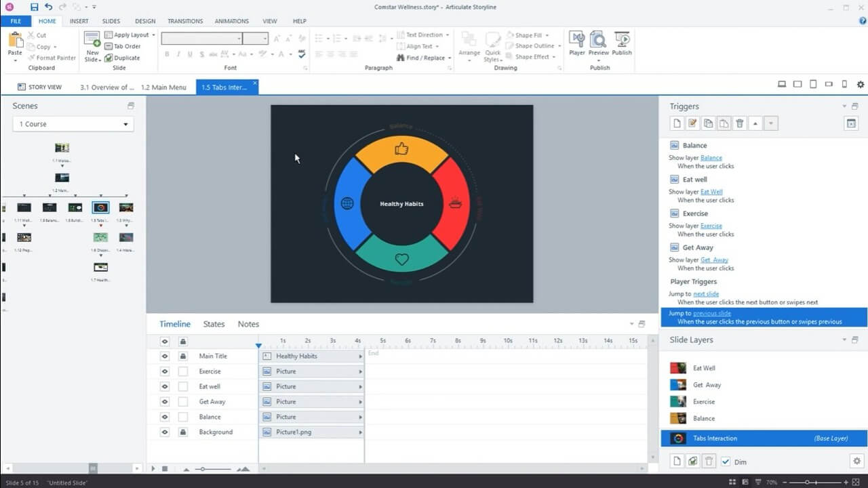This screenshot has height=488, width=868.
Task: Click the Paste clipboard icon
Action: pyautogui.click(x=15, y=39)
